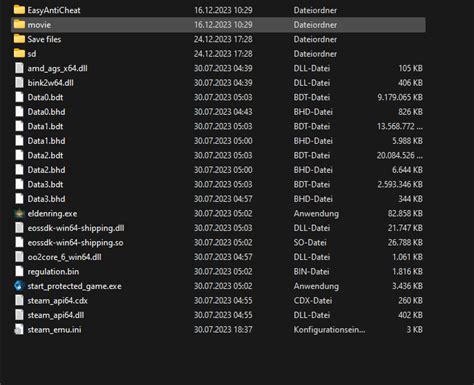The image size is (474, 385).
Task: Click the steam_emu.ini settings file icon
Action: click(19, 330)
